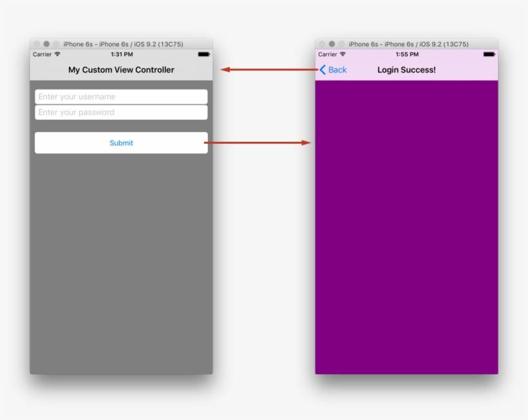This screenshot has width=528, height=420.
Task: Click the Wi-Fi signal icon in left simulator
Action: 56,54
